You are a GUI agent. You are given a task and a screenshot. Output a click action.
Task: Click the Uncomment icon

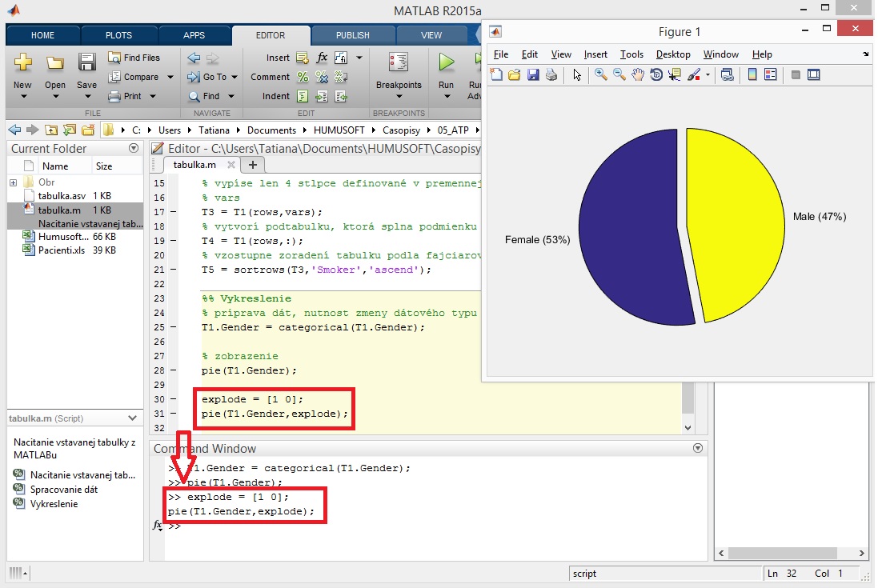pos(322,78)
